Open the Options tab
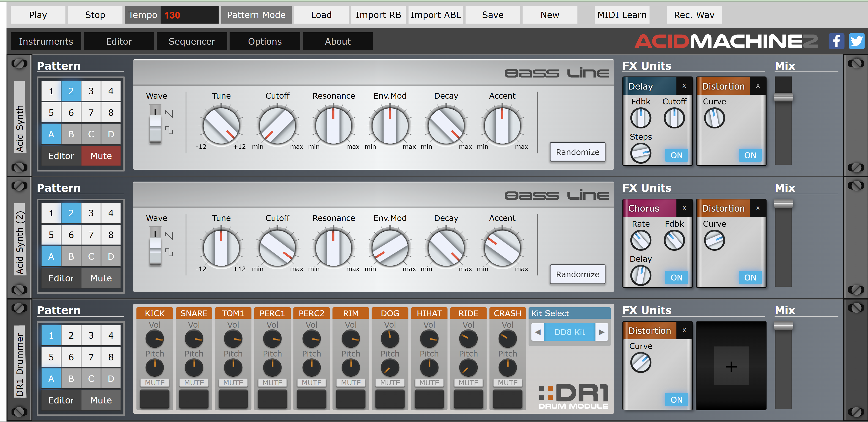Screen dimensions: 868x422 pos(265,41)
